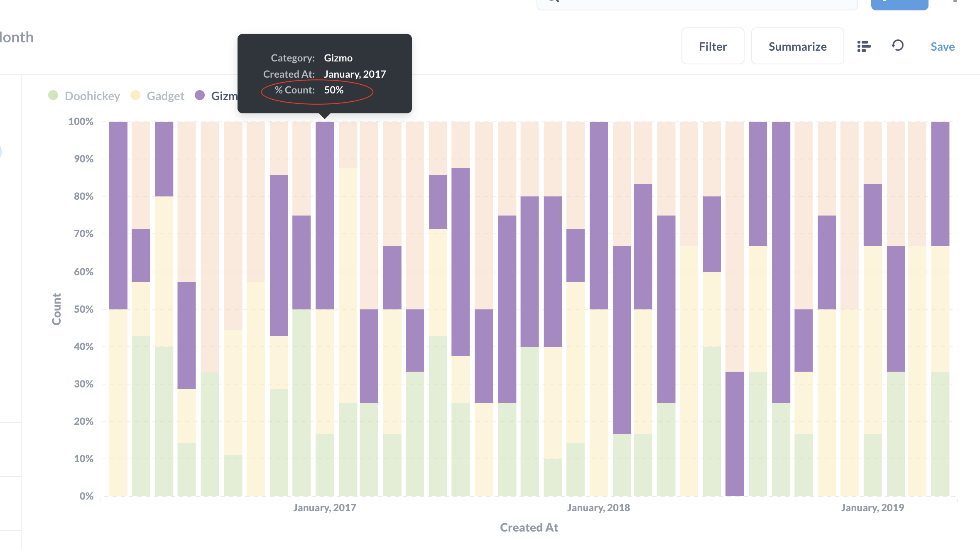Save the current question
The image size is (980, 549).
(942, 46)
